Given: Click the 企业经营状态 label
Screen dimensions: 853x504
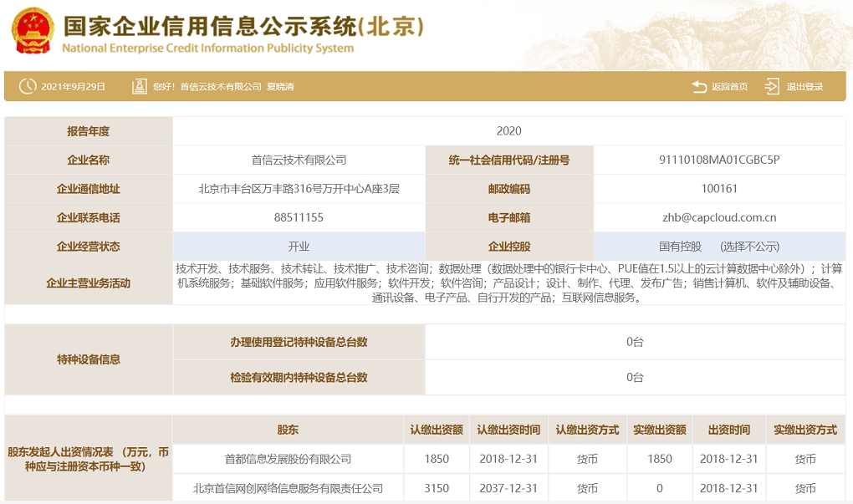Looking at the screenshot, I should pos(88,247).
